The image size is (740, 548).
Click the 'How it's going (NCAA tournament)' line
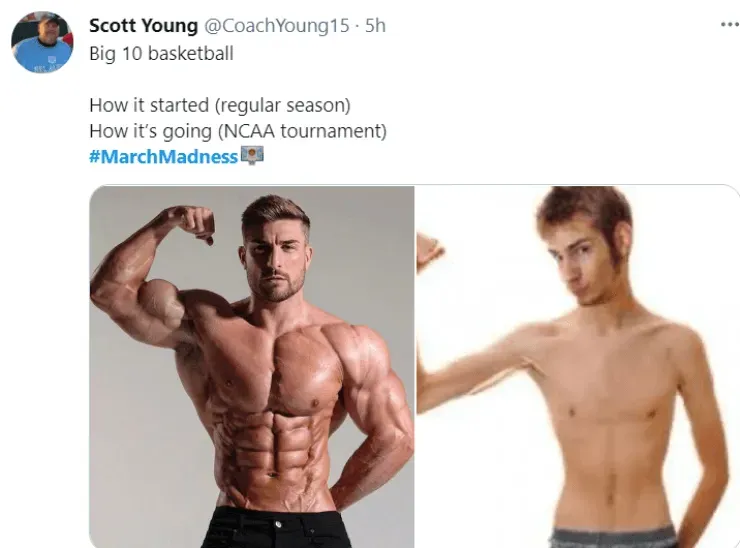(x=238, y=131)
